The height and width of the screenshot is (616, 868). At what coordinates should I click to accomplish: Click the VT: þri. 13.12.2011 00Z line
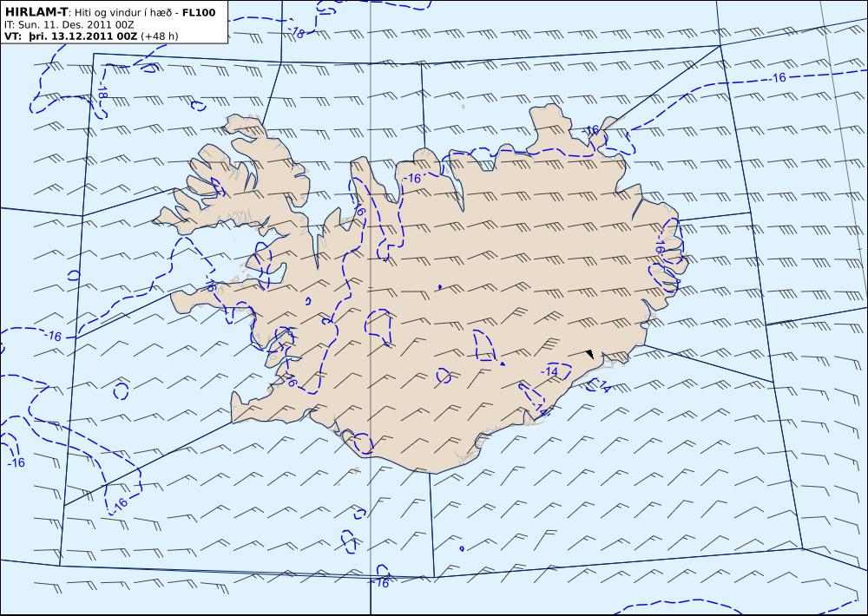[70, 36]
